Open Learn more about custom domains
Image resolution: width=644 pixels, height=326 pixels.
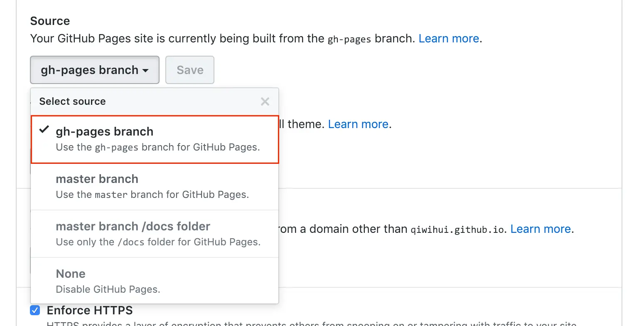coord(541,229)
